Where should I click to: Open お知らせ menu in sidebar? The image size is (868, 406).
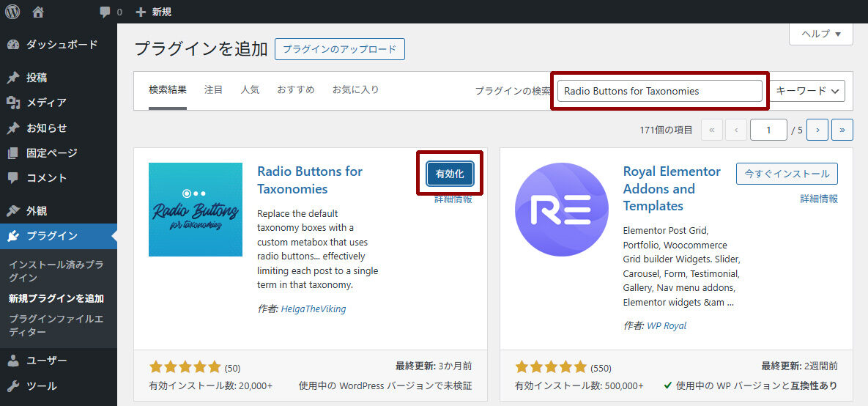coord(59,128)
